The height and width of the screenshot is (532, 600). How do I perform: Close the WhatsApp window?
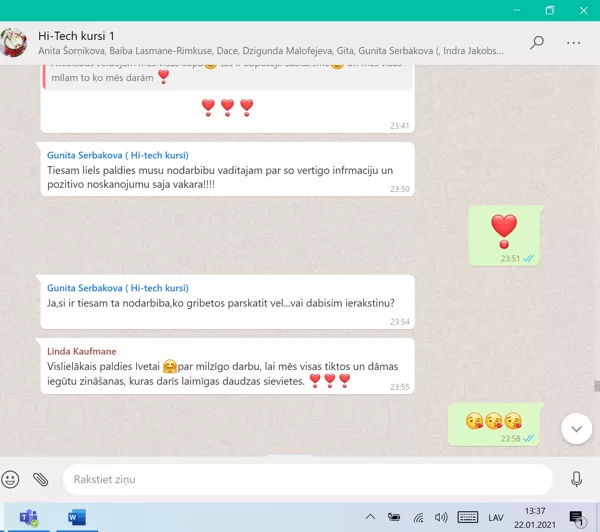coord(583,10)
